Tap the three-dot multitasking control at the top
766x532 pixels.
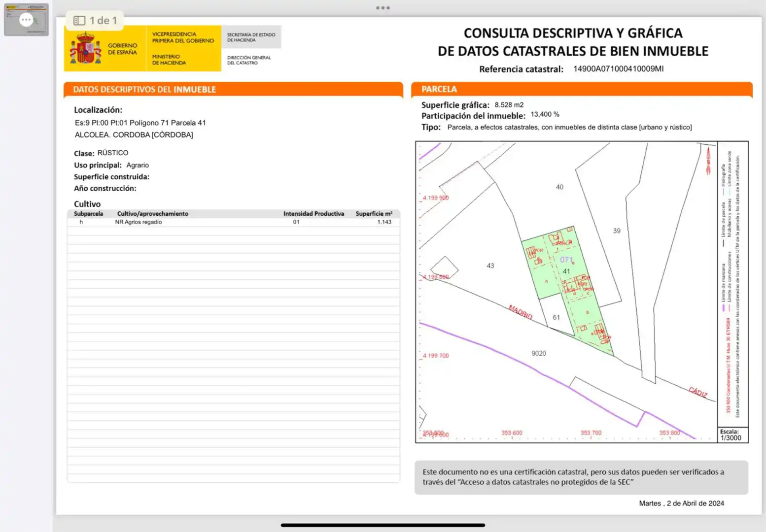click(383, 8)
